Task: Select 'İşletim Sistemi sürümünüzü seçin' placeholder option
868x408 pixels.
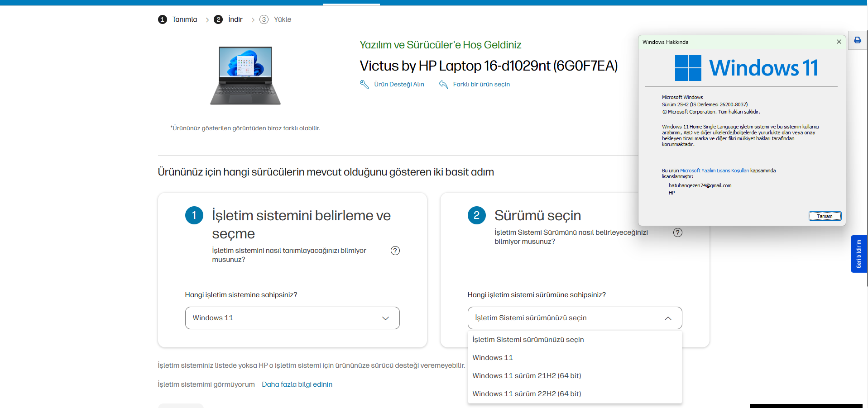Action: point(575,340)
